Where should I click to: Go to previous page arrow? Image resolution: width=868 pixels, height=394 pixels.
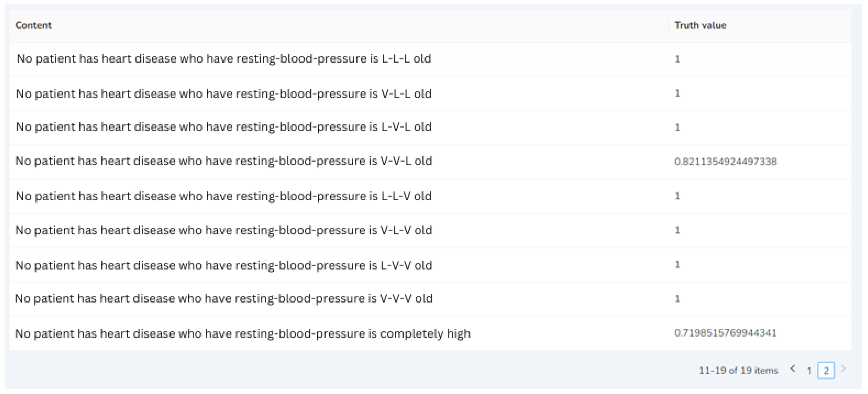click(x=793, y=369)
